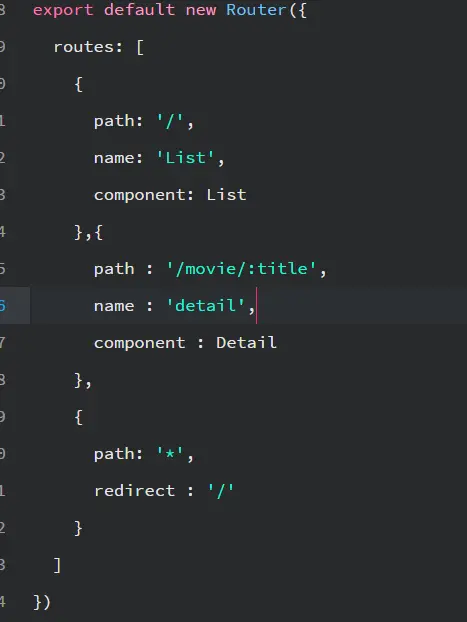Click 'path:' before the '*' string
This screenshot has height=622, width=467.
point(118,454)
